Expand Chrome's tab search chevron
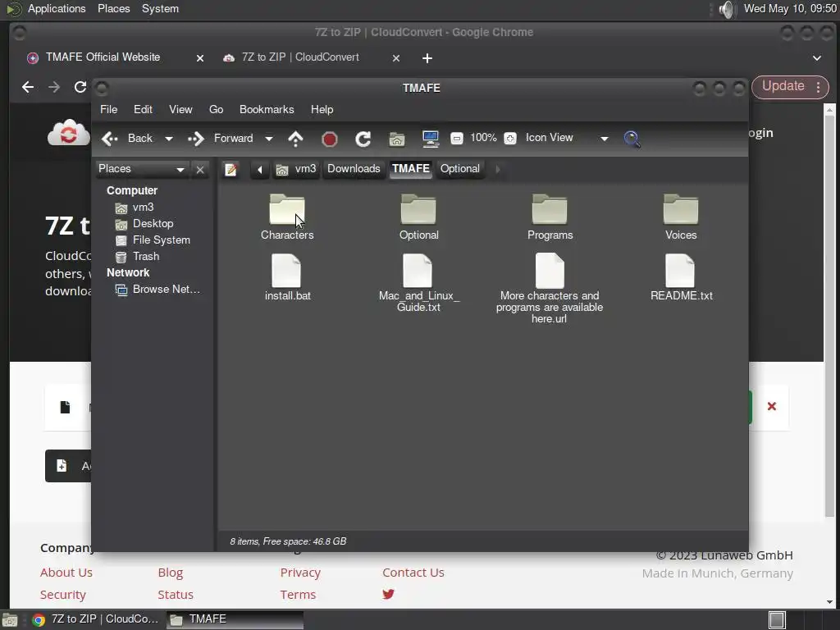The image size is (840, 630). click(816, 58)
